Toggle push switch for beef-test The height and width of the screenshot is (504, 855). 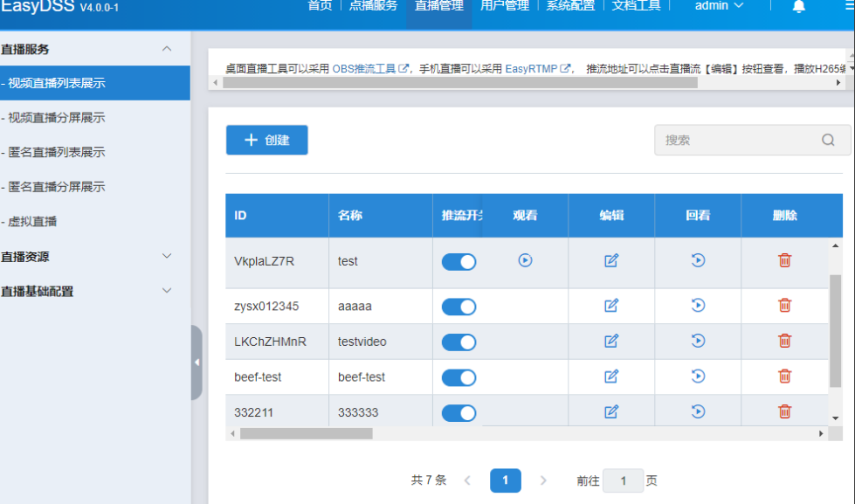[459, 377]
